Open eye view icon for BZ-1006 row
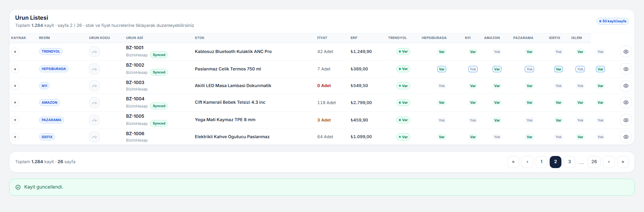 coord(626,137)
